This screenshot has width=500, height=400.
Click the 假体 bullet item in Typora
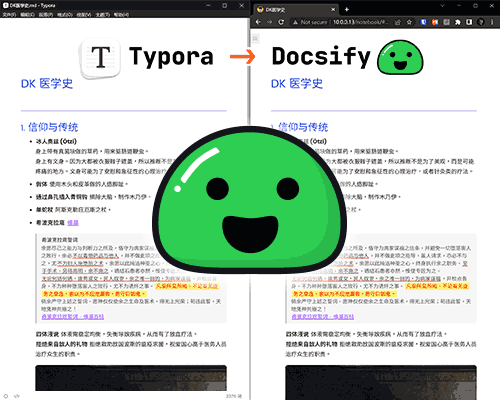click(x=82, y=184)
